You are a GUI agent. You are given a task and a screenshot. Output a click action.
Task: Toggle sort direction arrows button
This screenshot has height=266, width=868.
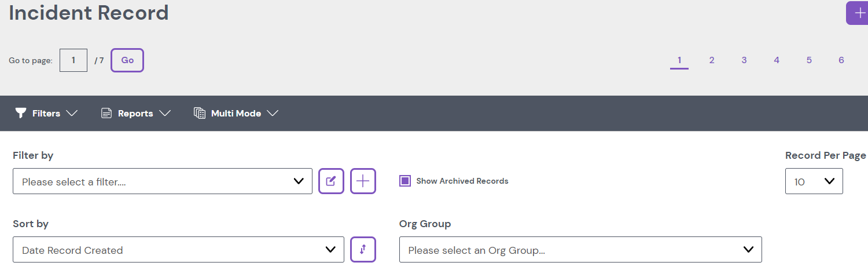pyautogui.click(x=363, y=250)
